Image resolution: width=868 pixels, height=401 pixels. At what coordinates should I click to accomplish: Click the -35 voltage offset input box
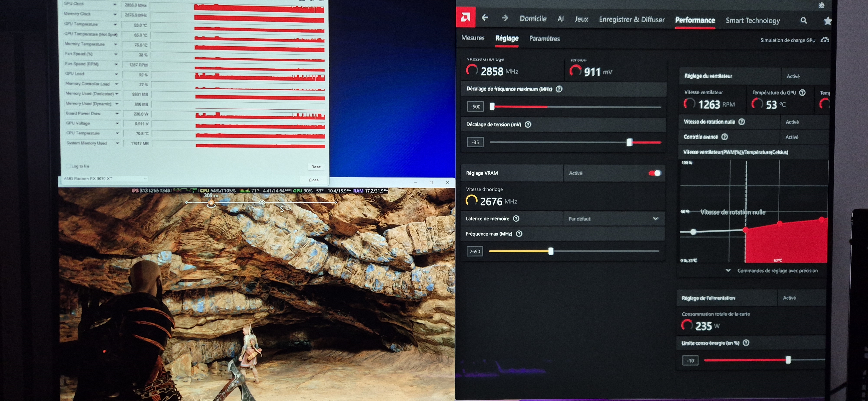point(475,142)
